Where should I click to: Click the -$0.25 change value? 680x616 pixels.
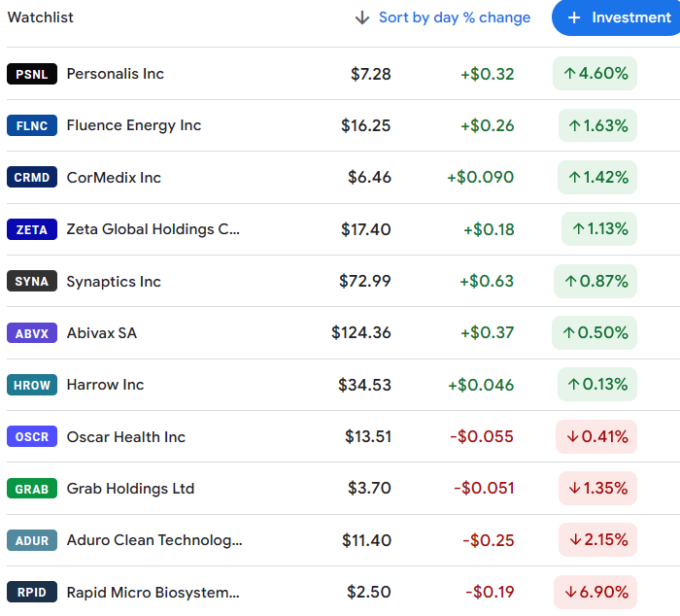[x=489, y=540]
